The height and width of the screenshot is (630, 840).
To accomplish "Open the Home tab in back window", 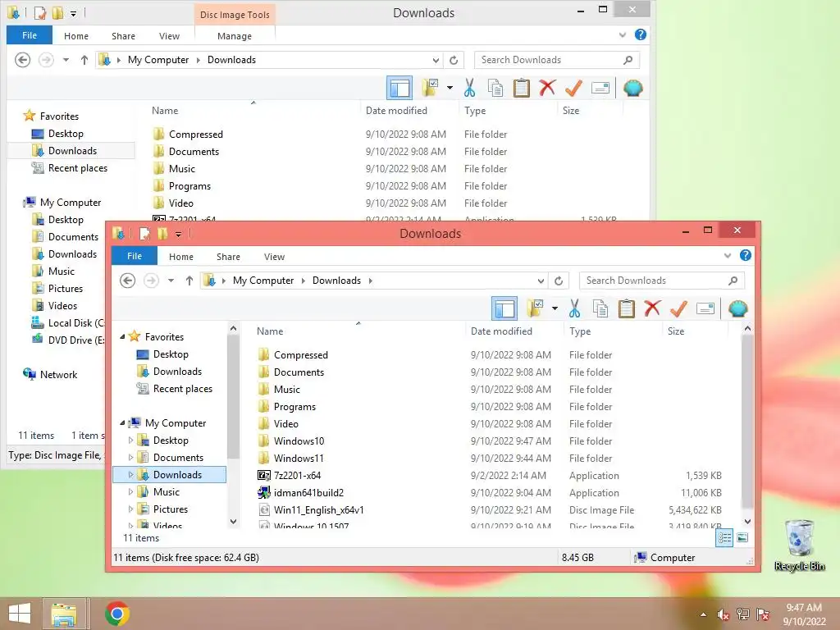I will pos(76,36).
